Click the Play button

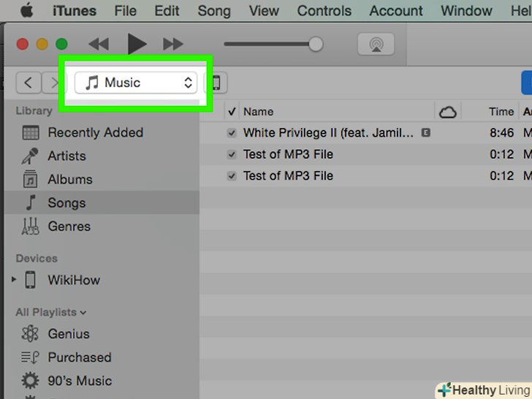point(137,45)
